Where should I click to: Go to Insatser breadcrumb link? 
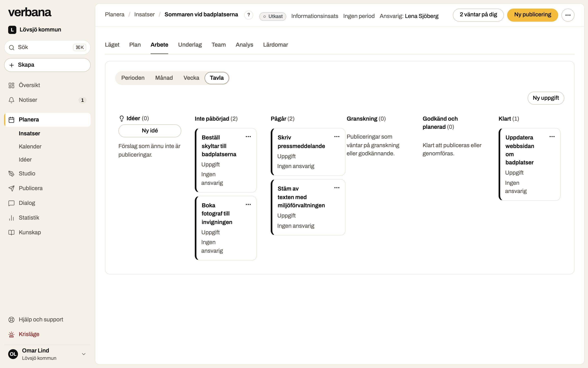pos(144,15)
